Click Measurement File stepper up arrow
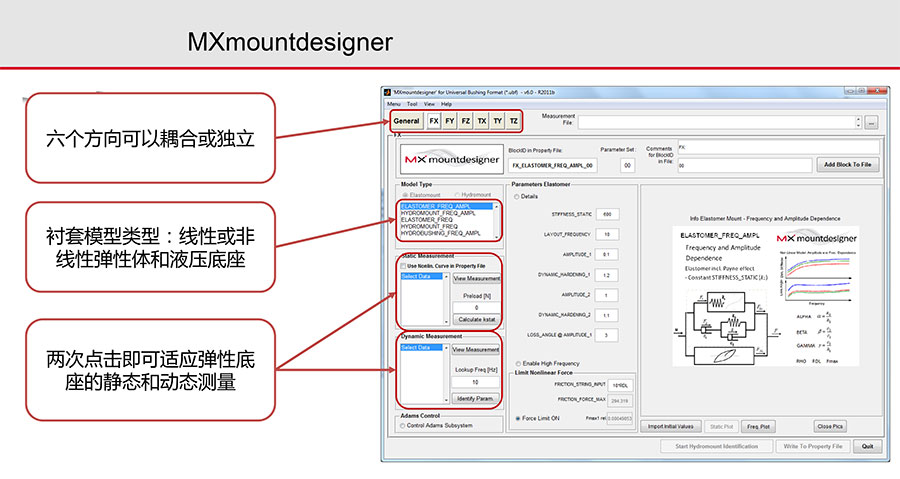 (x=859, y=119)
